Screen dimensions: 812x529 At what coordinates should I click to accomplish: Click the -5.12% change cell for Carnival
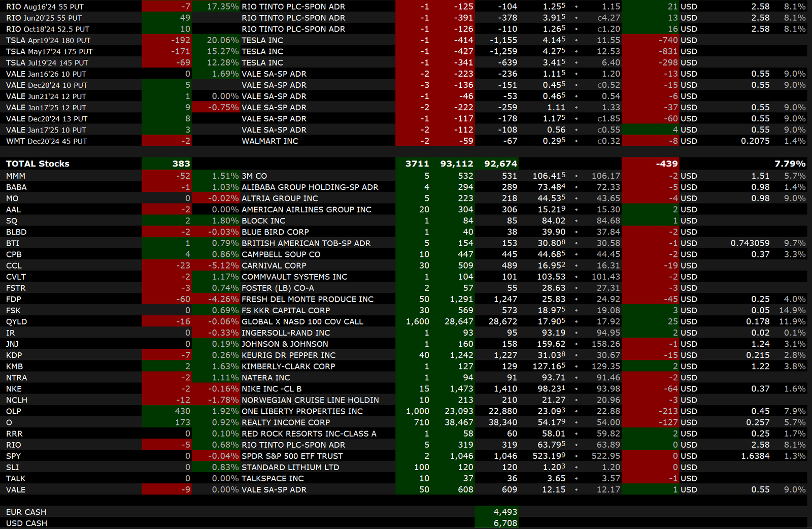pyautogui.click(x=223, y=266)
